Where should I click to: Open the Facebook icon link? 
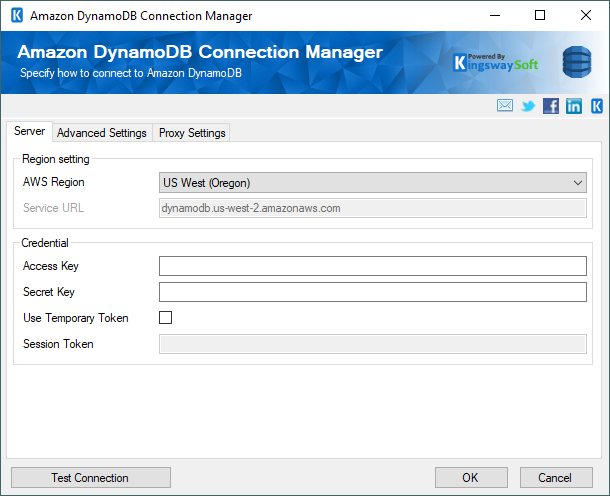(x=551, y=106)
